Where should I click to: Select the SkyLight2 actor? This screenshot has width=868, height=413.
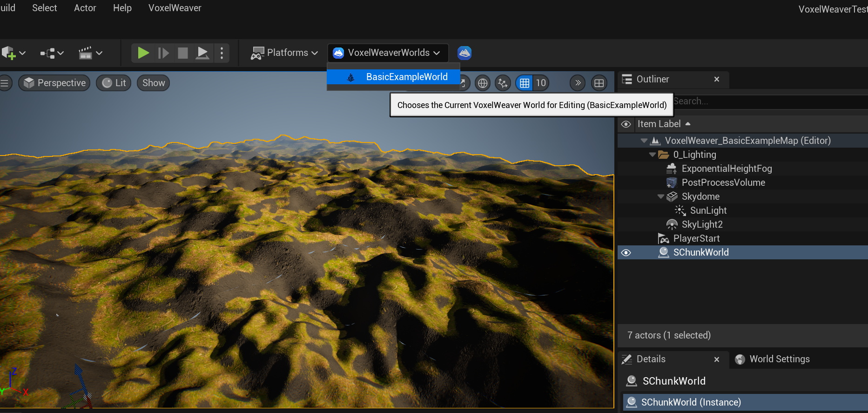pos(702,224)
